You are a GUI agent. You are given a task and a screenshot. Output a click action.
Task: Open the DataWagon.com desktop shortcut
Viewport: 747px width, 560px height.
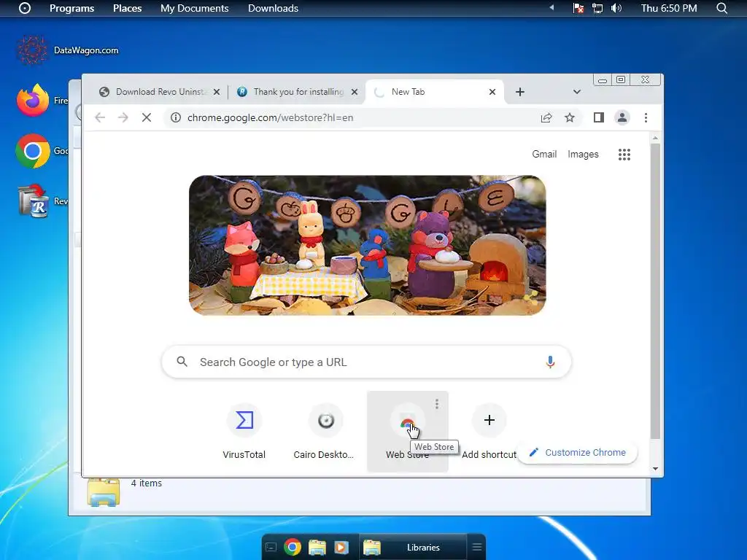68,50
